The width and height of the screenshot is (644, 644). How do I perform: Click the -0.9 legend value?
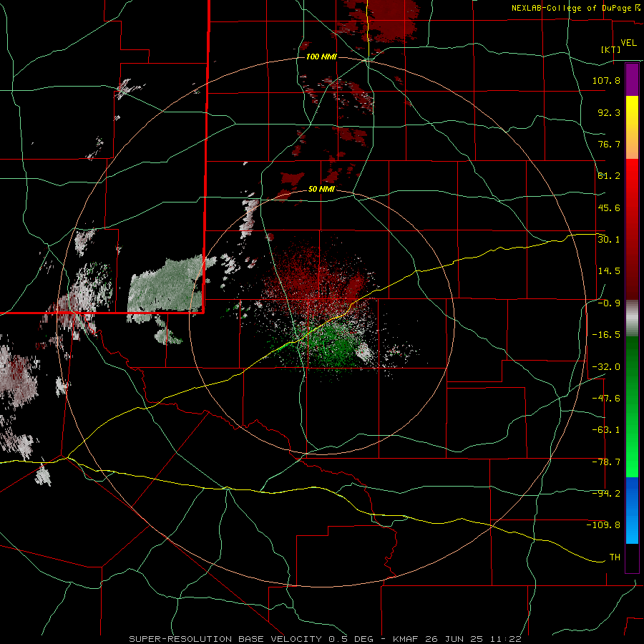[x=609, y=303]
